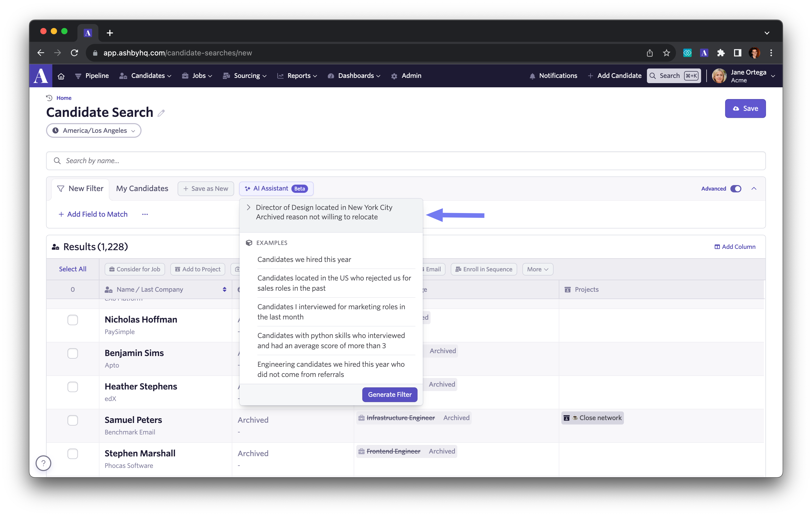812x516 pixels.
Task: Click the help question mark icon
Action: [43, 463]
